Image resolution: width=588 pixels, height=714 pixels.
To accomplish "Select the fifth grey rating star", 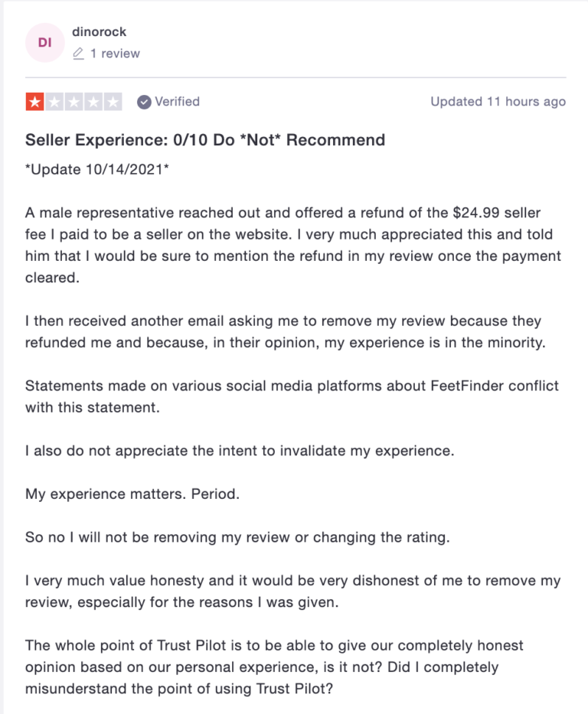I will 113,102.
